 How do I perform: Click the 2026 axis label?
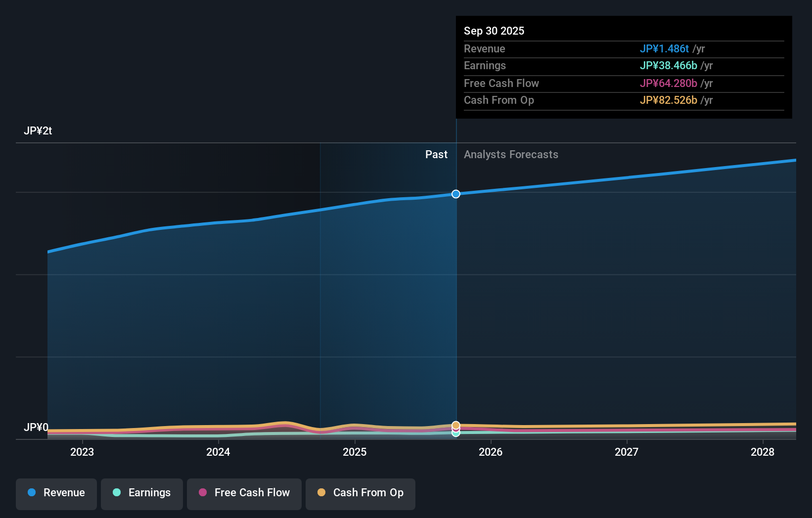pos(490,452)
